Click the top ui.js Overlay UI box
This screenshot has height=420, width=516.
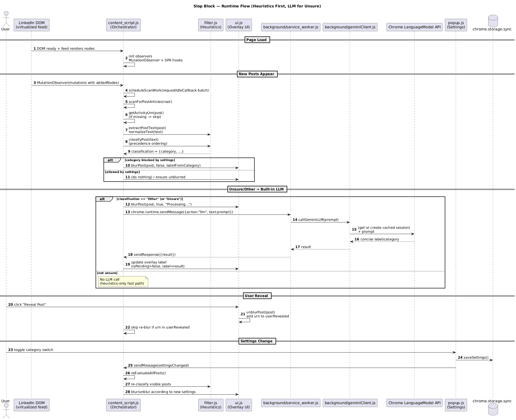[x=238, y=25]
